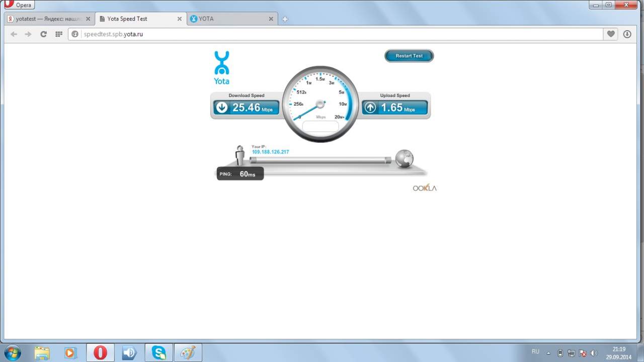The width and height of the screenshot is (644, 362).
Task: Open the system tray volume icon
Action: [594, 353]
